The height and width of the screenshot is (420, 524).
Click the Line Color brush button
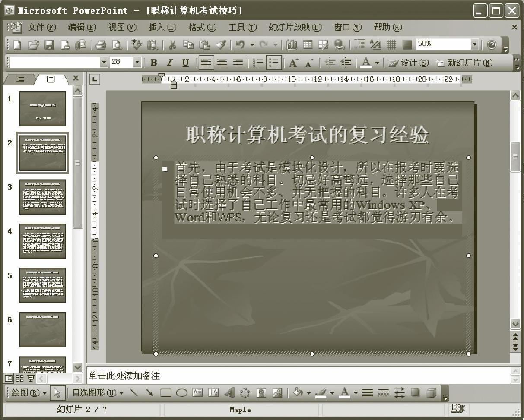tap(321, 393)
